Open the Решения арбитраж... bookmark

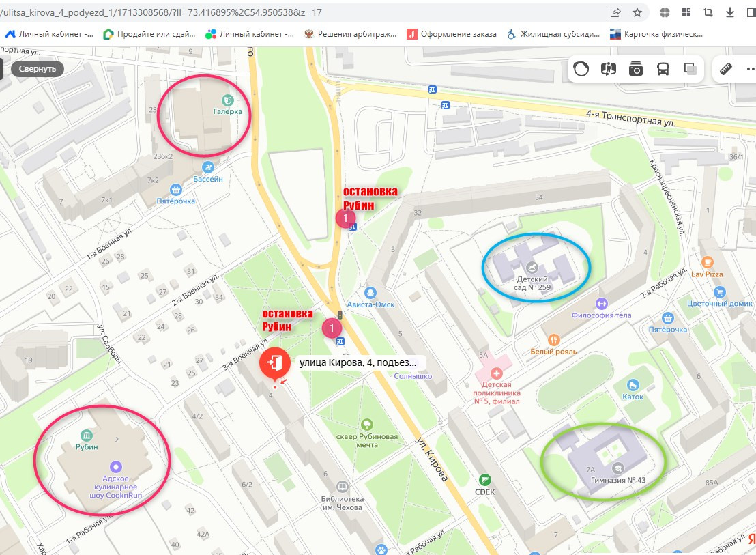pyautogui.click(x=350, y=34)
